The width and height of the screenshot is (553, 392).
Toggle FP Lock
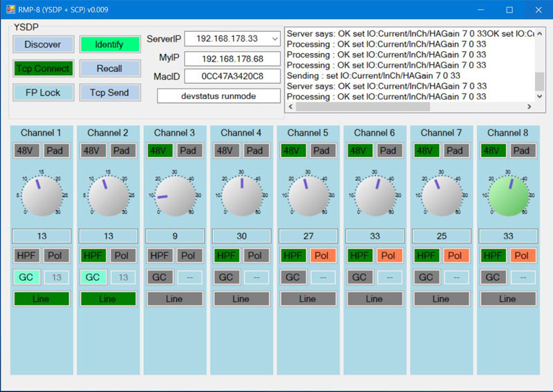(x=44, y=93)
